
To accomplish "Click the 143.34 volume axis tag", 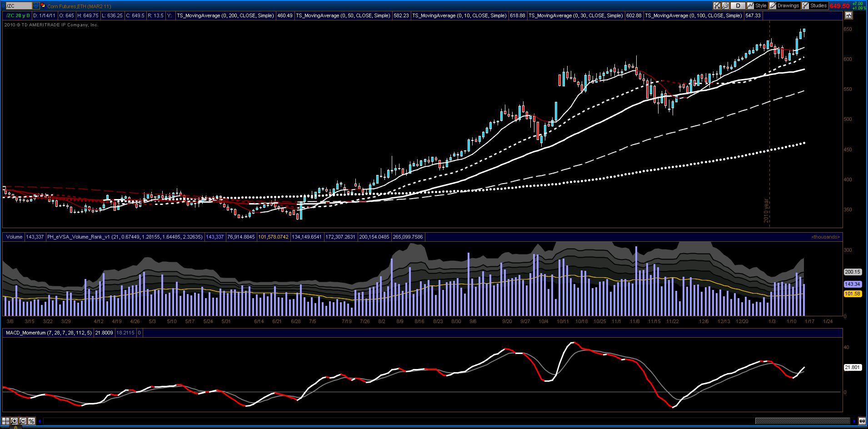I will [853, 284].
